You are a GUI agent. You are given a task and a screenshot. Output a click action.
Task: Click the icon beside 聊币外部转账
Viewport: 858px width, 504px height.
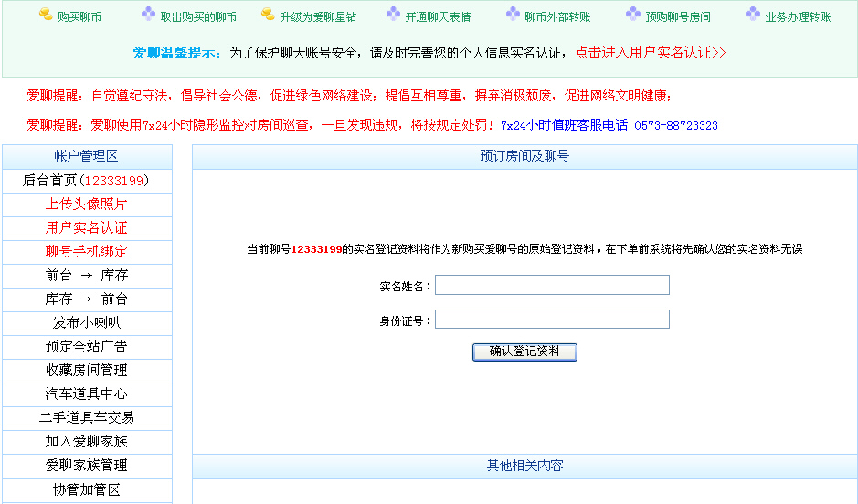[513, 15]
